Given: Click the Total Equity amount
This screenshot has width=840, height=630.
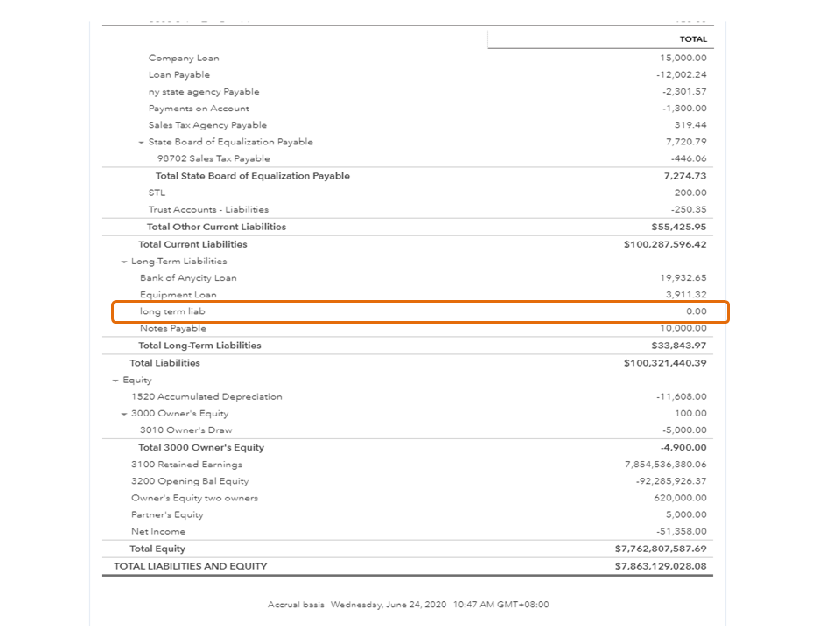Looking at the screenshot, I should tap(661, 549).
